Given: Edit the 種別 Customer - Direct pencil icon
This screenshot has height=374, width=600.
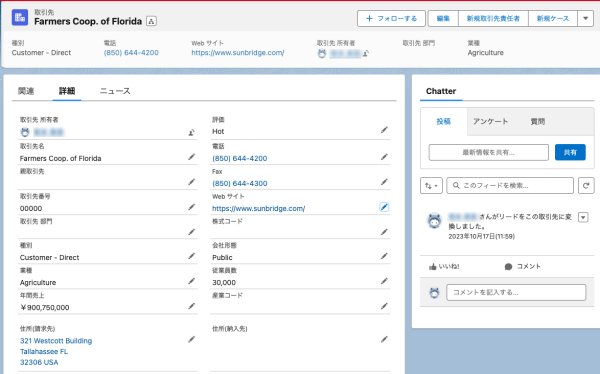Looking at the screenshot, I should click(192, 256).
